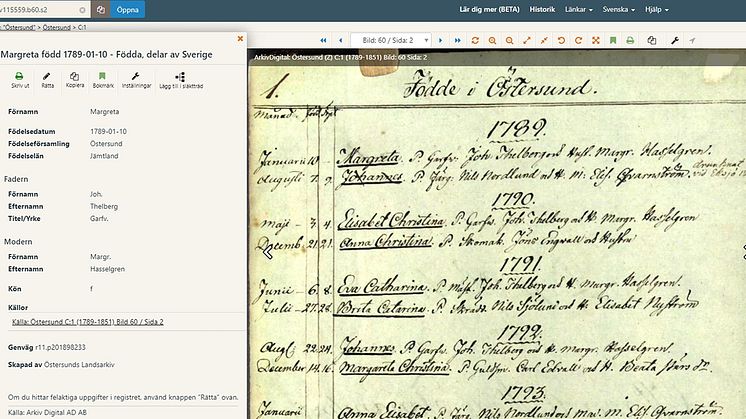Click the Kopiera icon in record panel
746x419 pixels.
pyautogui.click(x=75, y=80)
